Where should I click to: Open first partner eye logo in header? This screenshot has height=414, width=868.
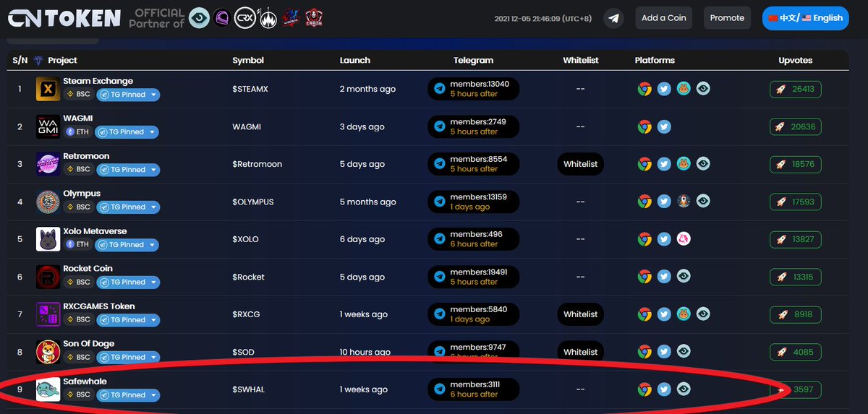(x=198, y=17)
